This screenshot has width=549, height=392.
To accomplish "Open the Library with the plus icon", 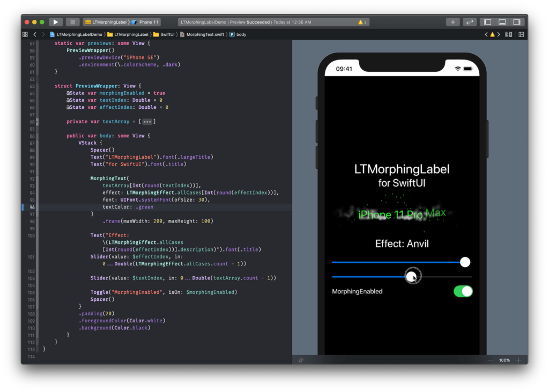I will (x=452, y=22).
